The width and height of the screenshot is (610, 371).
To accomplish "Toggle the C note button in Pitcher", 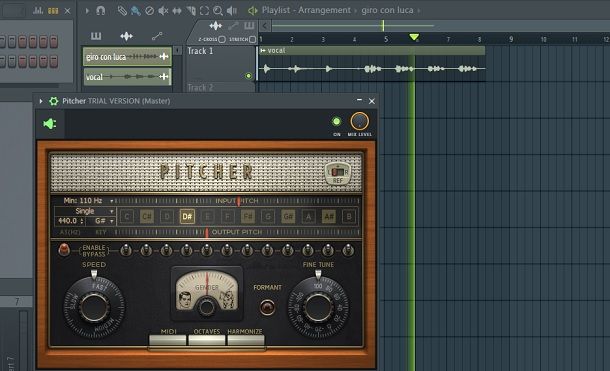I will (x=127, y=217).
